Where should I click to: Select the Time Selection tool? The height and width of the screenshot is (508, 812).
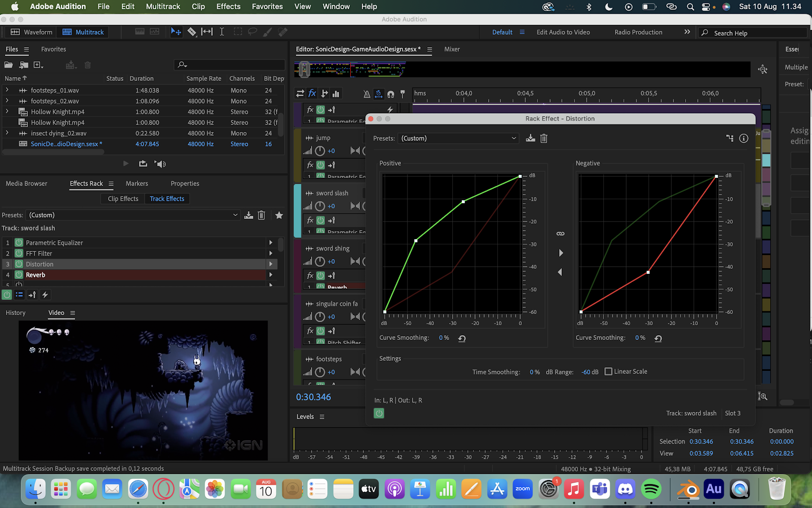pyautogui.click(x=222, y=32)
